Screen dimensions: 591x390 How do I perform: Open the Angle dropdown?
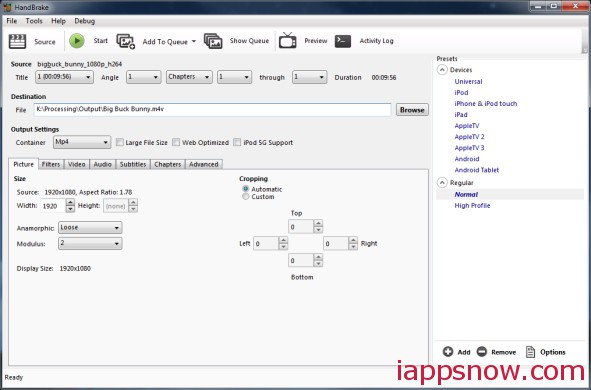point(144,77)
